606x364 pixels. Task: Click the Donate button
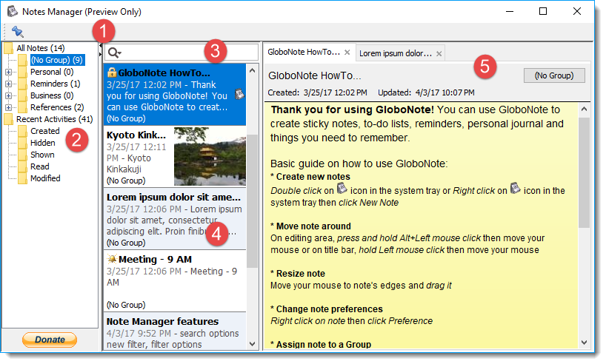click(x=50, y=340)
